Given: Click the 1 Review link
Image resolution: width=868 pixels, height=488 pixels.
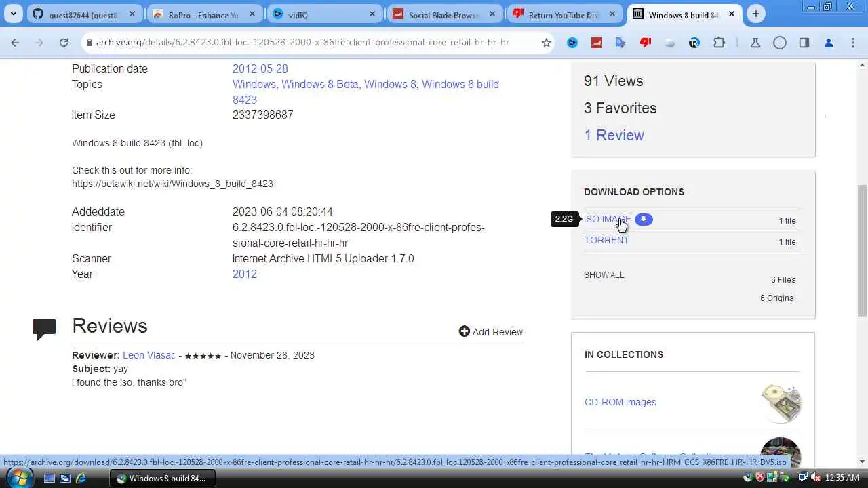Looking at the screenshot, I should 614,135.
